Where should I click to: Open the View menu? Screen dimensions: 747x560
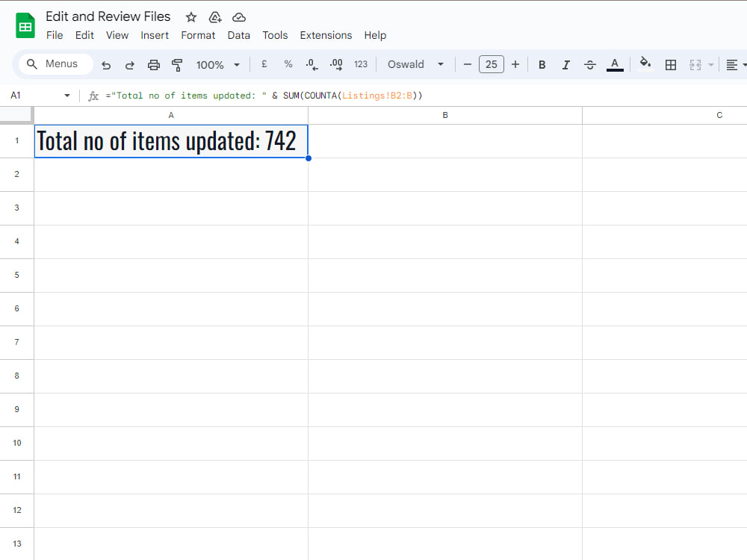click(x=117, y=35)
